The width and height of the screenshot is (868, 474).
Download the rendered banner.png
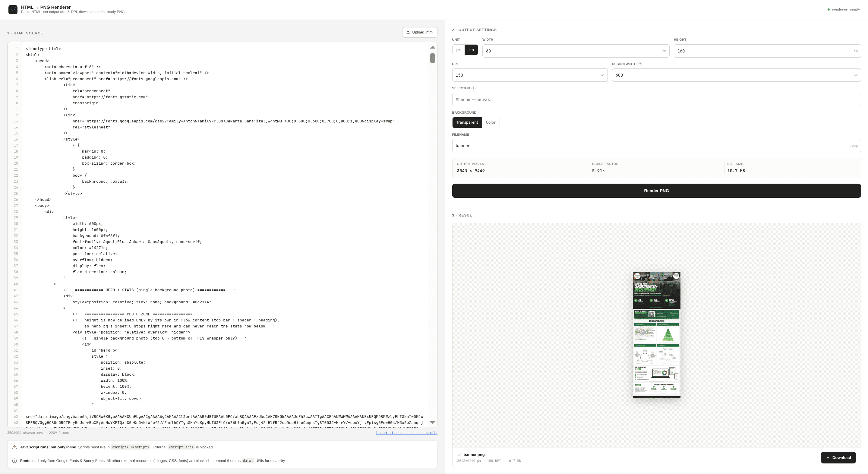coord(838,457)
